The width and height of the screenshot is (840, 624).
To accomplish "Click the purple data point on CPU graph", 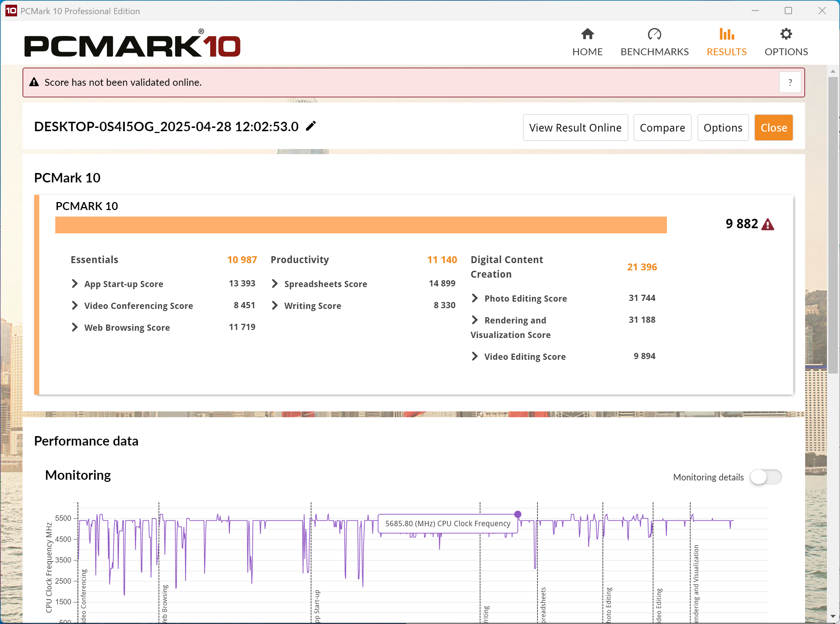I will 518,514.
